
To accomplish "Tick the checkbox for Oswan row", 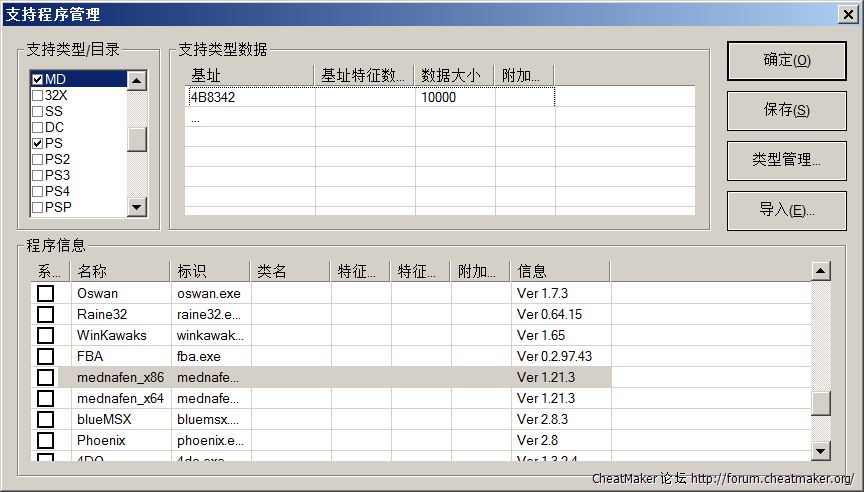I will point(45,293).
